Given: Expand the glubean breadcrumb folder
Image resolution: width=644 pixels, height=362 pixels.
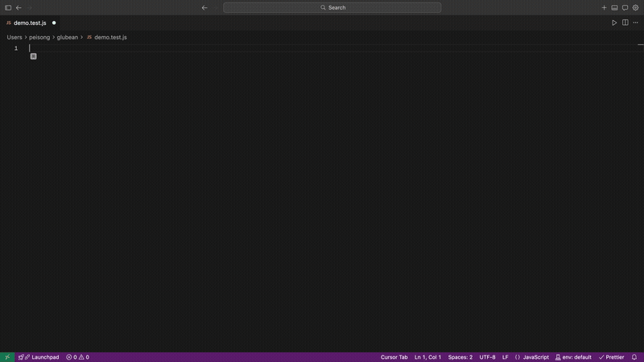Looking at the screenshot, I should [67, 37].
